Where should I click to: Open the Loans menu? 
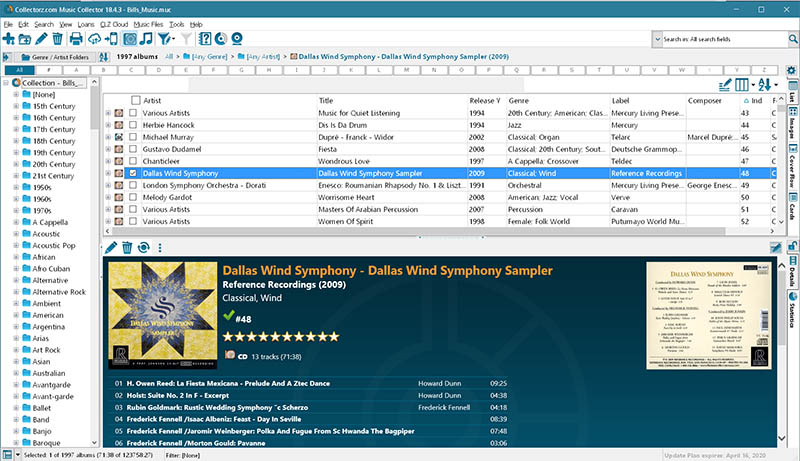(86, 24)
